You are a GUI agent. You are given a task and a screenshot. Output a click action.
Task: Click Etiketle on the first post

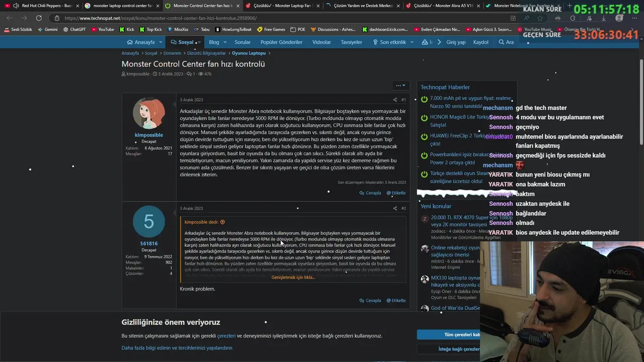click(396, 193)
